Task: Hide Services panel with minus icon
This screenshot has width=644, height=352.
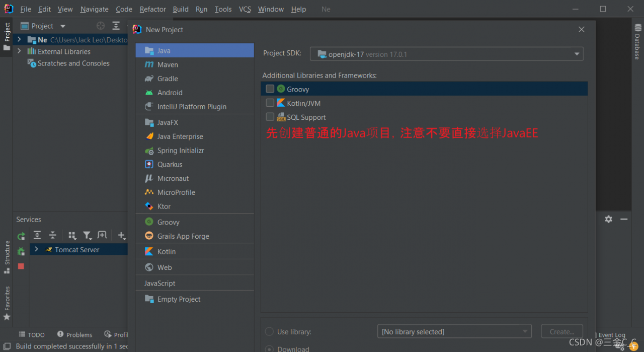Action: pos(624,219)
